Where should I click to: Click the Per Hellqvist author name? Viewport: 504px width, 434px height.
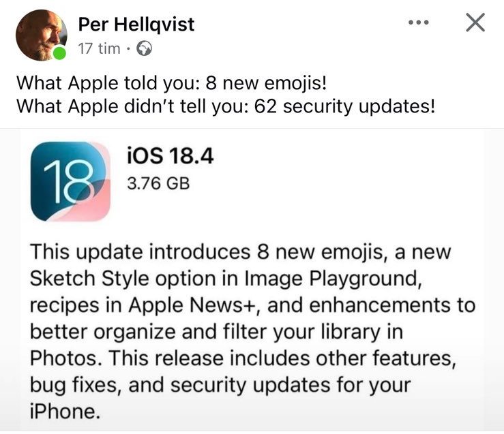136,25
